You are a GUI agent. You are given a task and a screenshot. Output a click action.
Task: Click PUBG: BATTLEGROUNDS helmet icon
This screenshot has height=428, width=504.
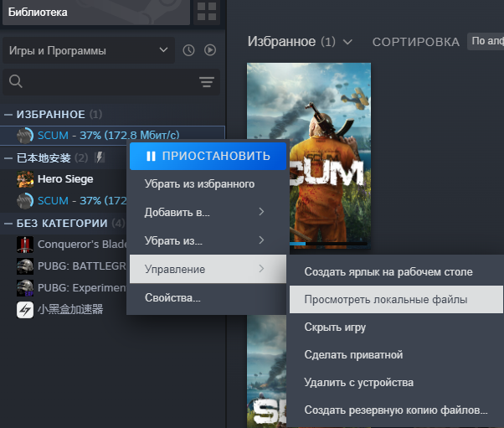point(25,266)
